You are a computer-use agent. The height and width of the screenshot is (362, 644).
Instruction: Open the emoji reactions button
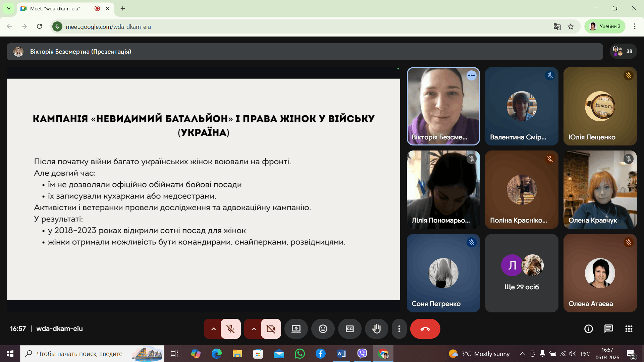(323, 329)
